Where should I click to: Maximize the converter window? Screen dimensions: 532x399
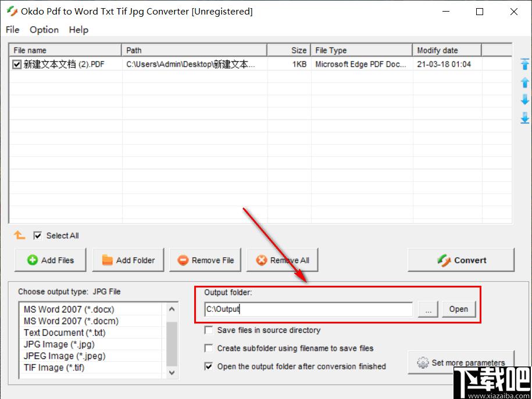click(x=480, y=12)
